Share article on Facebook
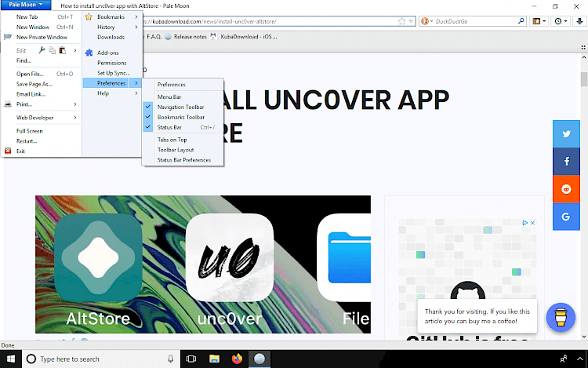The height and width of the screenshot is (368, 588). (566, 162)
